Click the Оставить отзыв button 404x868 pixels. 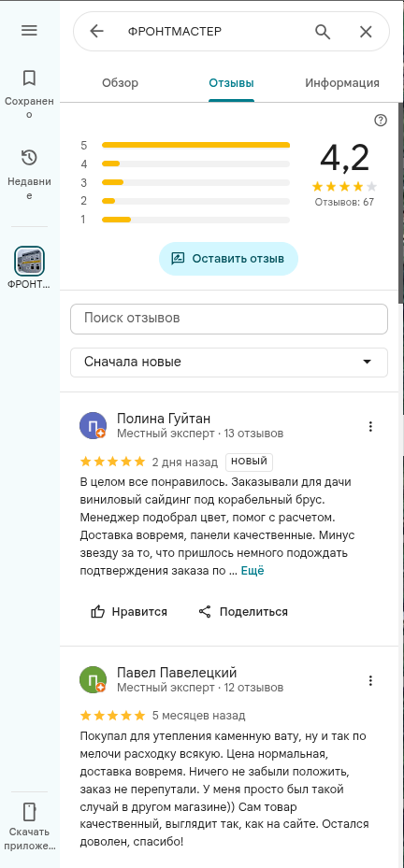(228, 259)
